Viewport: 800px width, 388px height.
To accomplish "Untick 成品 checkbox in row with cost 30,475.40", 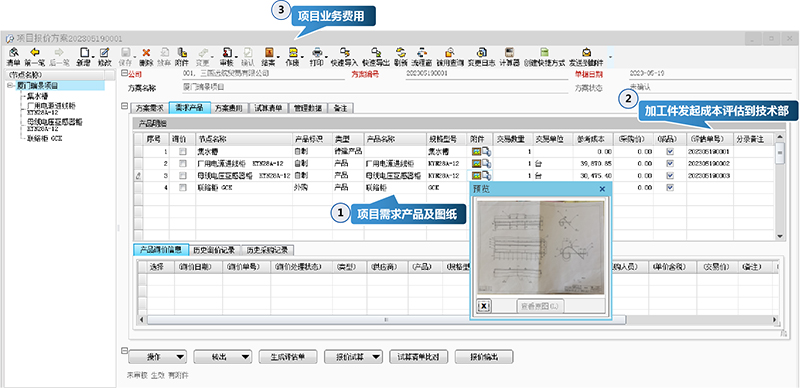I will (670, 176).
